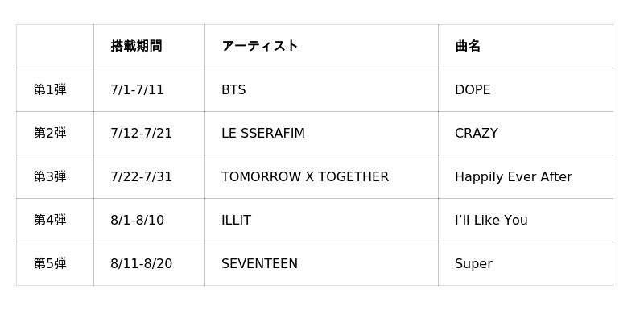
Task: Select the 第4弾 row label
Action: (50, 220)
